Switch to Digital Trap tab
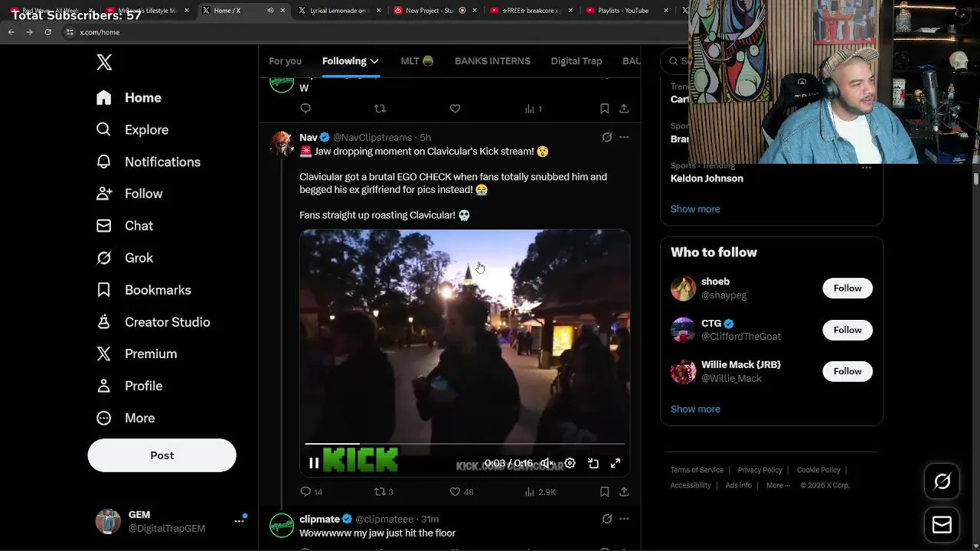The height and width of the screenshot is (551, 980). coord(577,61)
